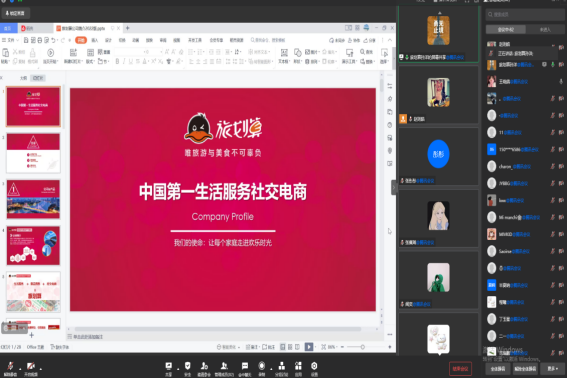Expand the microphone options arrow
The image size is (567, 378).
pos(20,369)
